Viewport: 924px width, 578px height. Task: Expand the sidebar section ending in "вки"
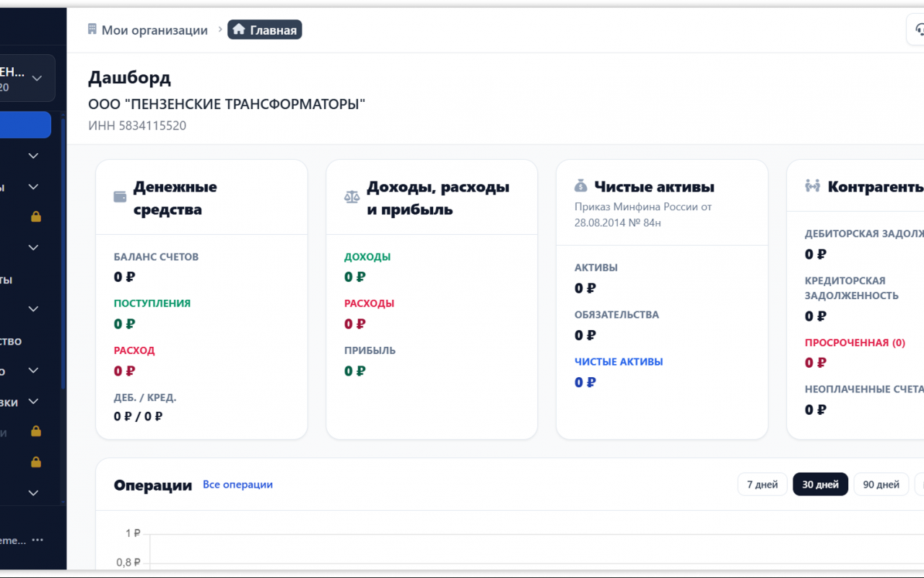[33, 402]
